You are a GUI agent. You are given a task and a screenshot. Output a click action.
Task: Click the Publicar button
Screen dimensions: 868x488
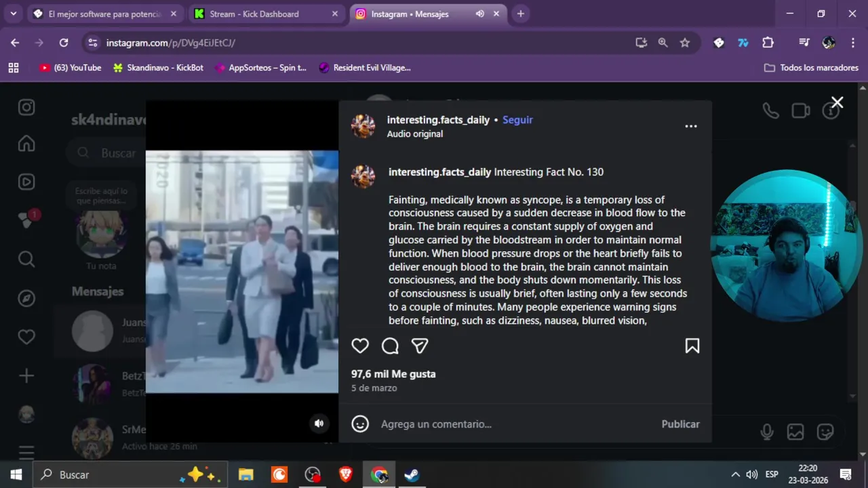680,424
